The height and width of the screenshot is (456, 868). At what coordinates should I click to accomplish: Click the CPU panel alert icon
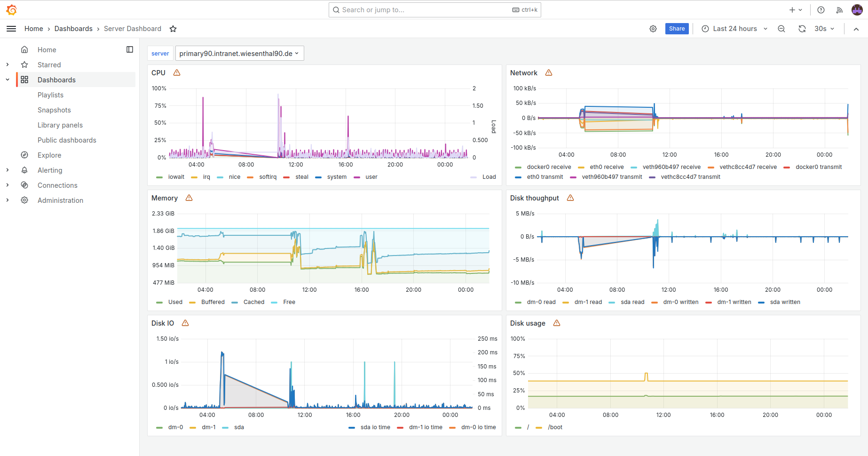point(177,72)
